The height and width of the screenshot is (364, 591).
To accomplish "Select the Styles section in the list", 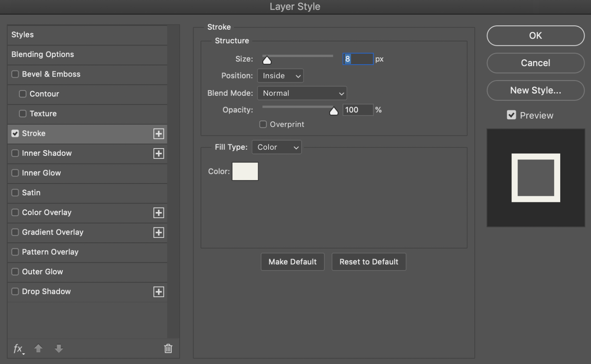I will 87,35.
